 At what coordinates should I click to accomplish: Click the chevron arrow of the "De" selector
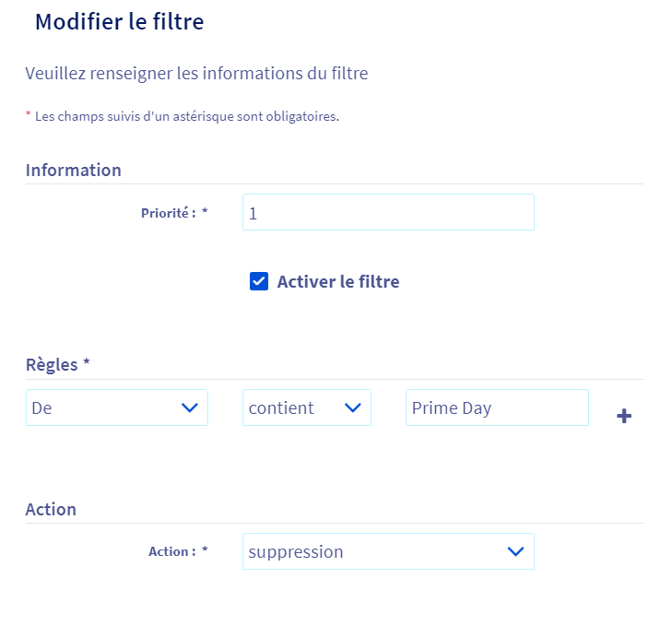click(190, 407)
